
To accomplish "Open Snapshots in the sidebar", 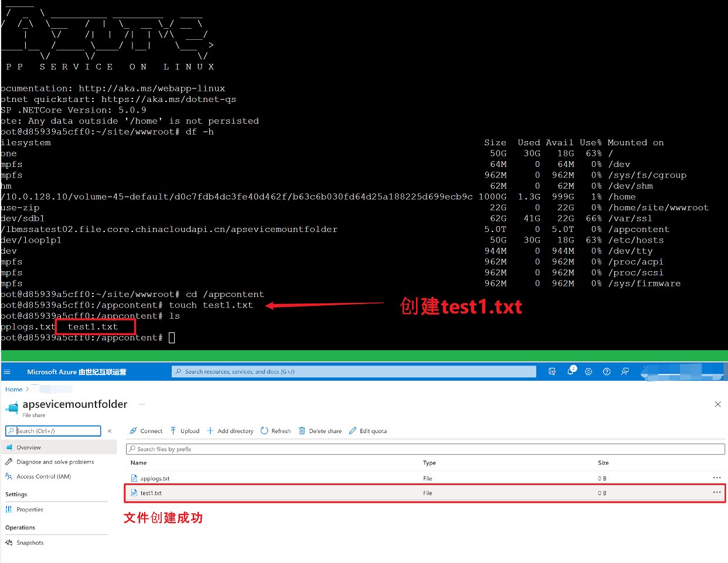I will (30, 543).
